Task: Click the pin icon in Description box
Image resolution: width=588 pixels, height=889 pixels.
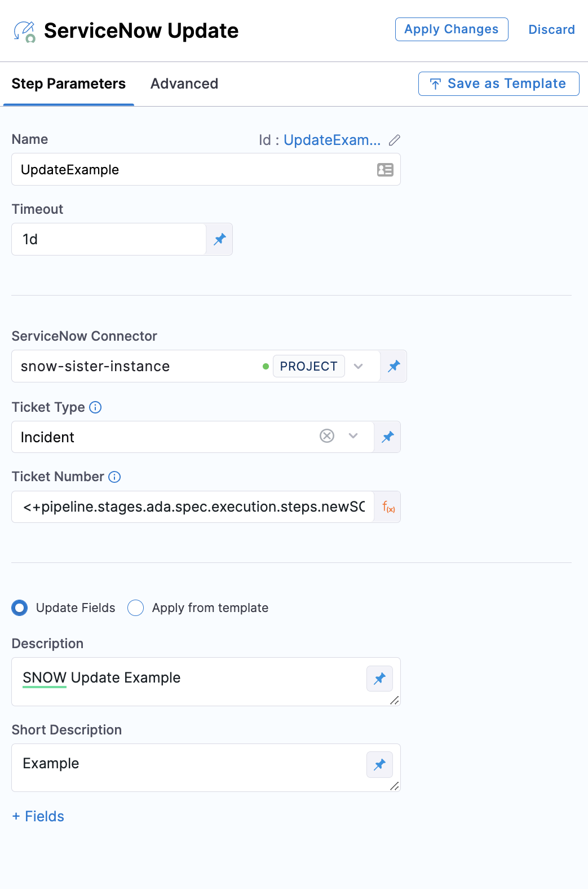Action: pos(380,678)
